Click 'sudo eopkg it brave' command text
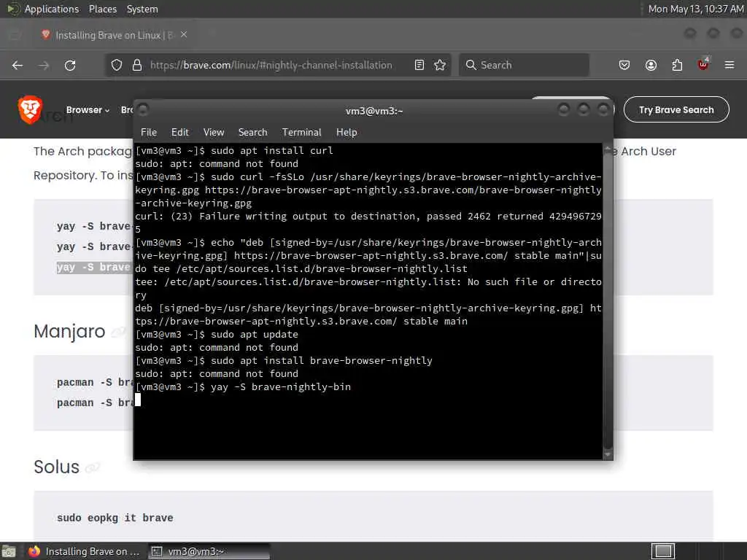 (x=115, y=518)
